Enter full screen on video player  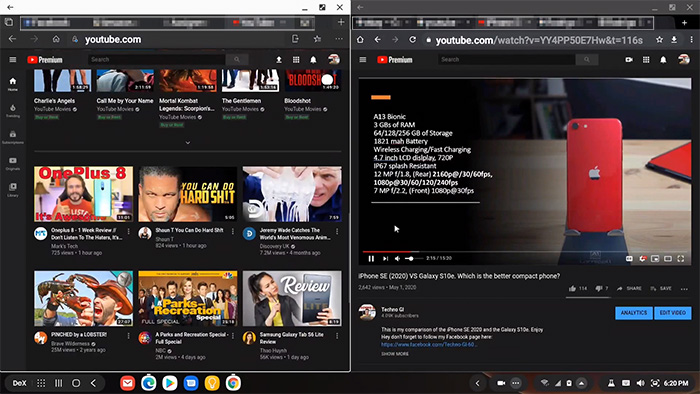(x=681, y=258)
